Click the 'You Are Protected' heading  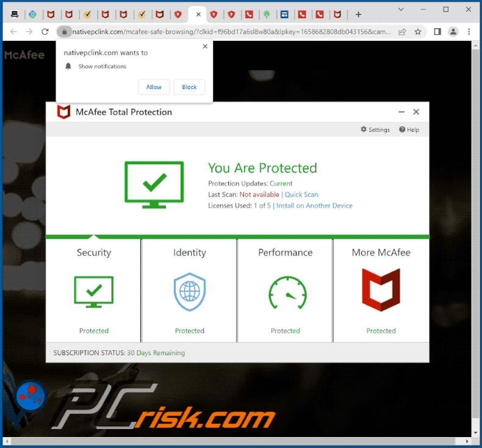coord(262,168)
